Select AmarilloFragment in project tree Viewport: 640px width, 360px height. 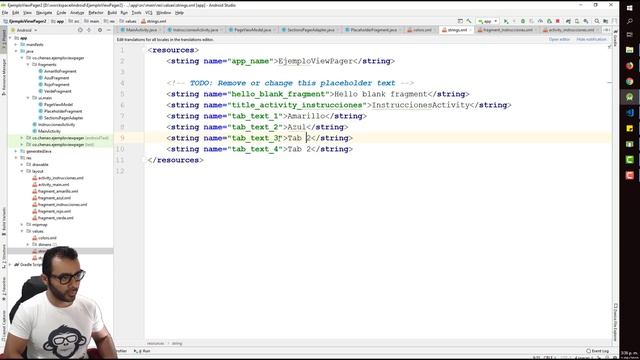60,71
